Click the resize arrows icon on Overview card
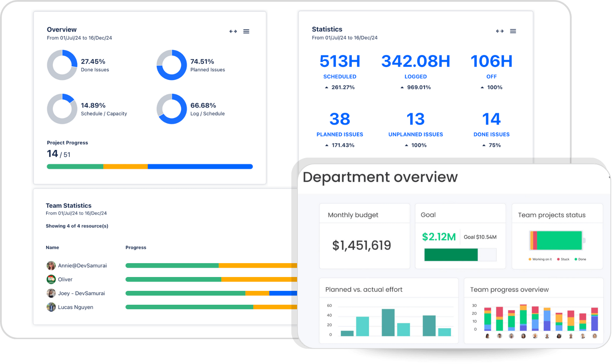The width and height of the screenshot is (613, 364). 233,31
